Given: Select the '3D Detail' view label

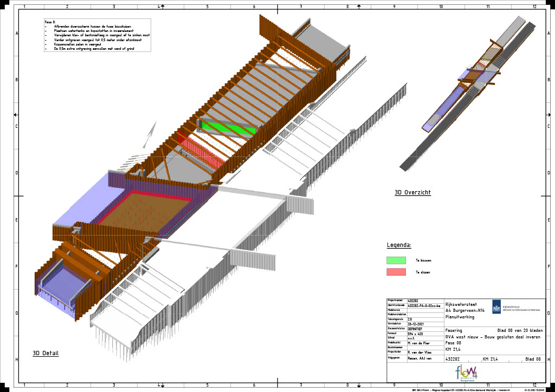Looking at the screenshot, I should tap(46, 354).
